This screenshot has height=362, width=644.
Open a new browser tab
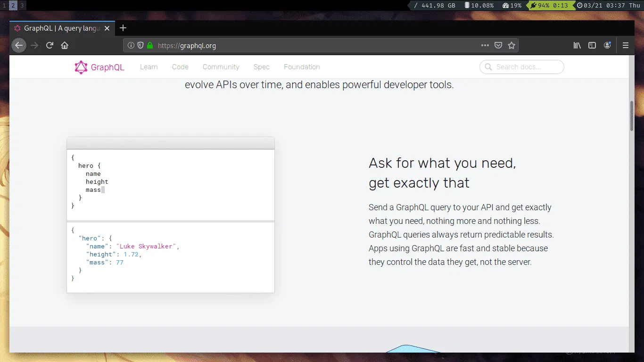(x=123, y=28)
